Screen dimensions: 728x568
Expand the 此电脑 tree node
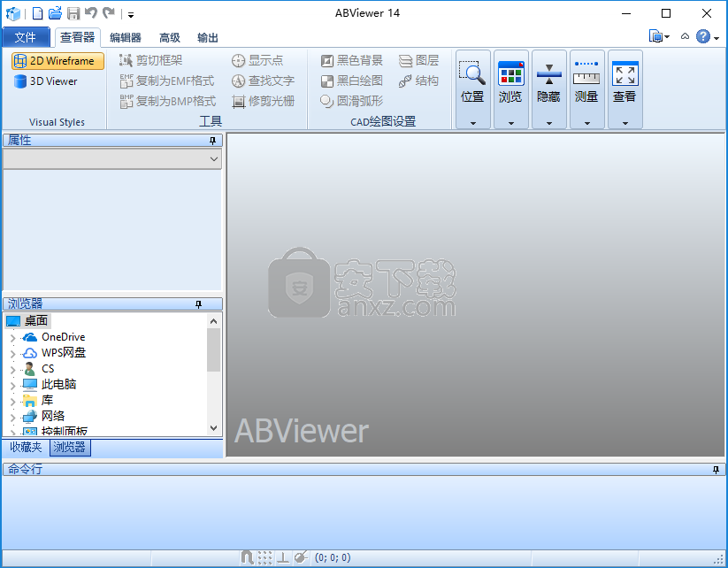[13, 386]
